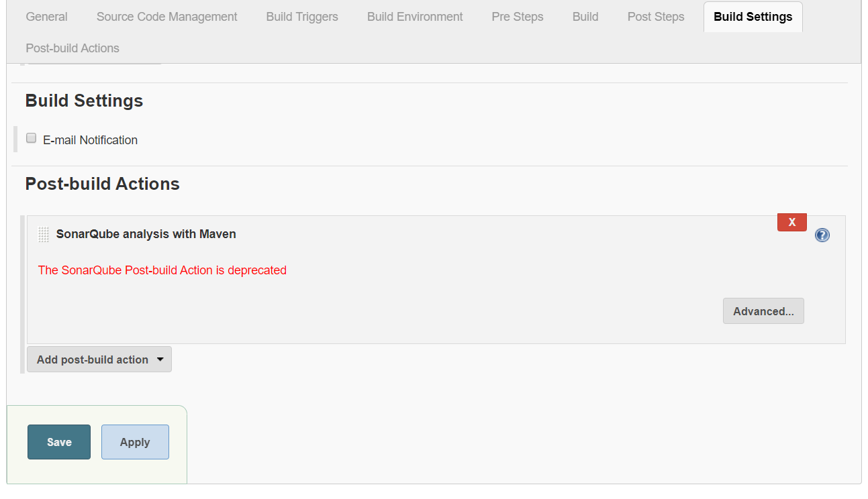Open the Post-build Actions tab
The height and width of the screenshot is (499, 868).
pos(73,48)
